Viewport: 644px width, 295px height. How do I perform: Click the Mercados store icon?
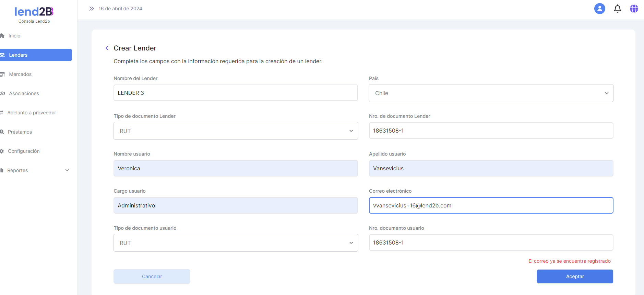3,74
